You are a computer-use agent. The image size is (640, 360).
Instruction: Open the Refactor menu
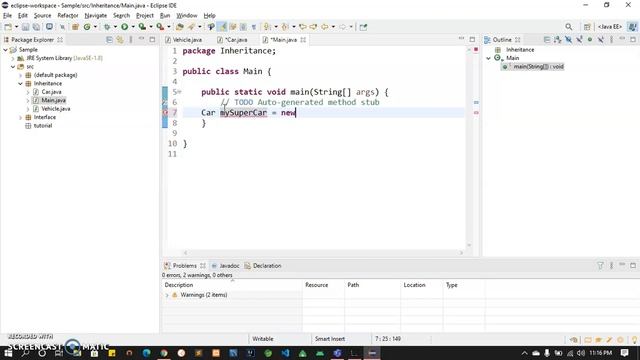(x=68, y=16)
